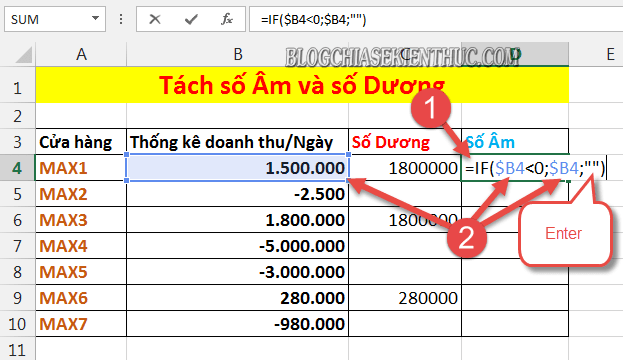
Task: Open Insert Function fx dialog
Action: tap(227, 19)
